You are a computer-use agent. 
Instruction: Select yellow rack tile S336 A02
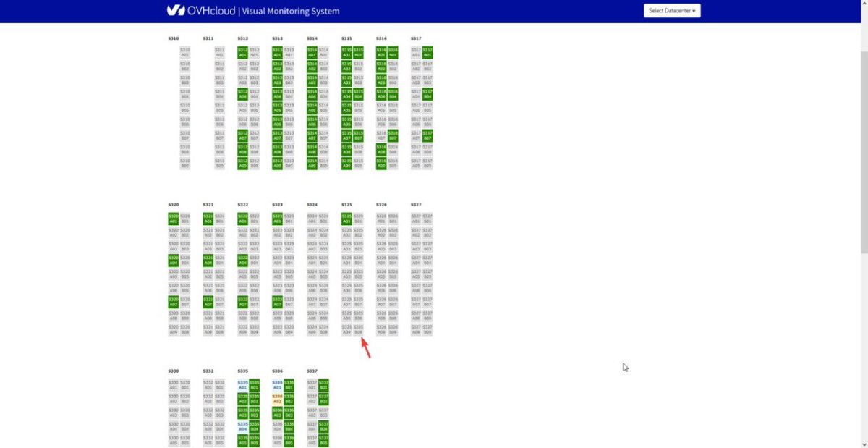pos(277,398)
